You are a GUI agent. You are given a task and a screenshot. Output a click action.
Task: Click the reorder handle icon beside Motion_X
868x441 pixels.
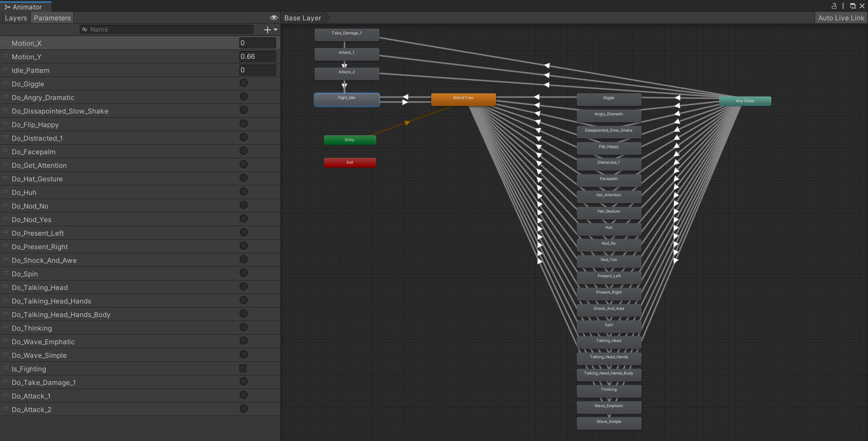5,43
